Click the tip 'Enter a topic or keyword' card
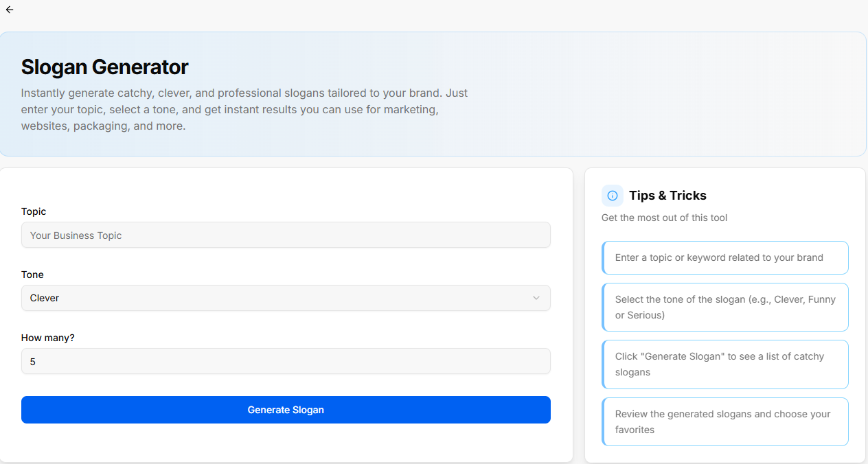 [725, 257]
